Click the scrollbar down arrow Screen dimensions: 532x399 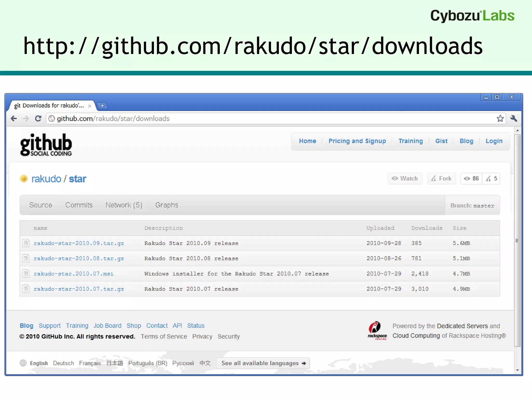(517, 370)
